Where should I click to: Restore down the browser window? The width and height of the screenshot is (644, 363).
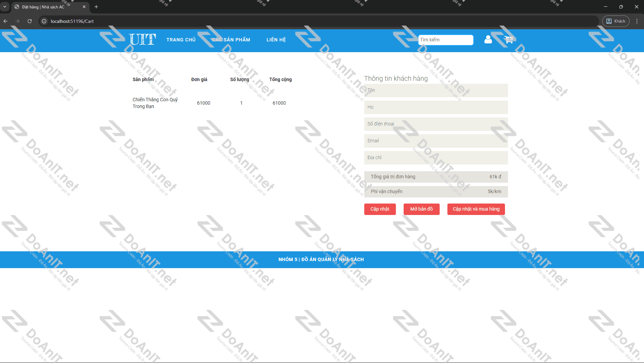(x=621, y=7)
